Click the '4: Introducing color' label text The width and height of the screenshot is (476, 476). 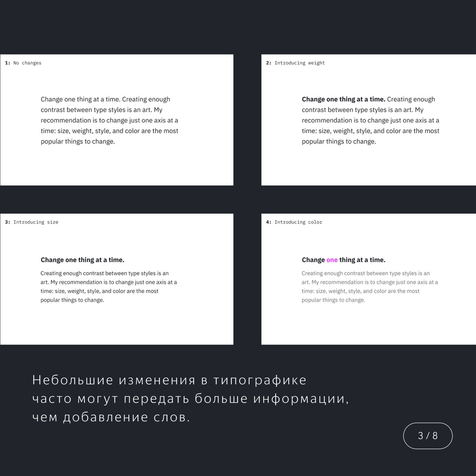coord(294,222)
